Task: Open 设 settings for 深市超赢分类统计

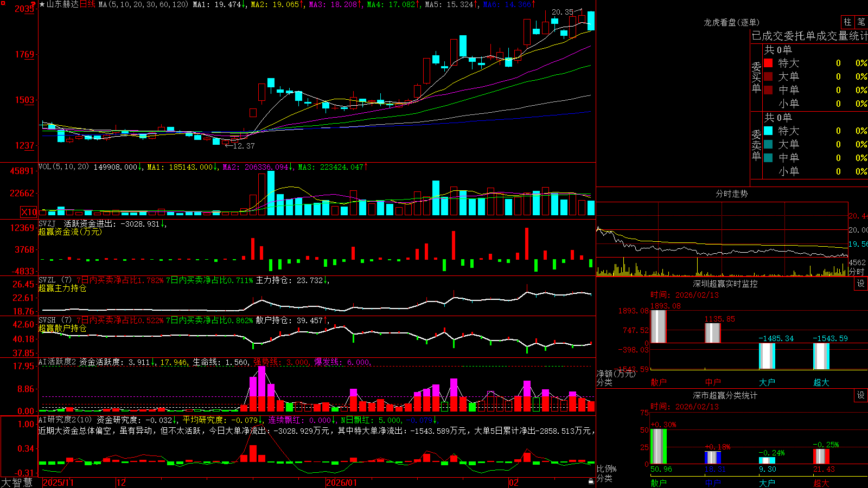Action: pyautogui.click(x=861, y=395)
